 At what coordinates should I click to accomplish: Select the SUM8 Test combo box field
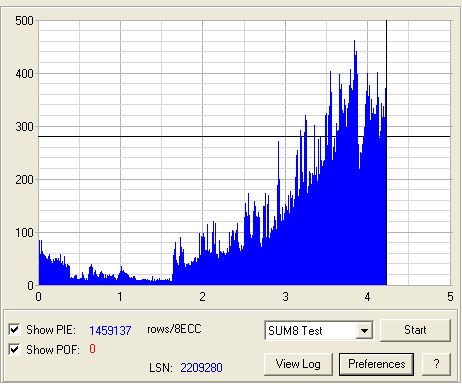coord(319,331)
